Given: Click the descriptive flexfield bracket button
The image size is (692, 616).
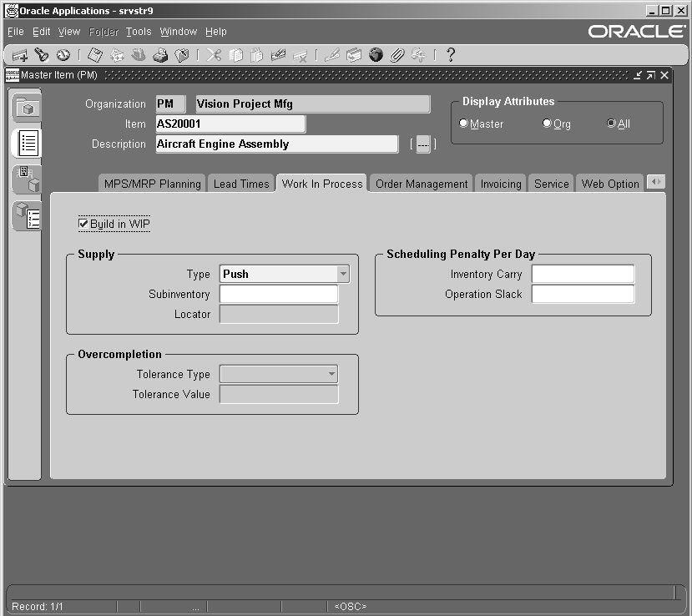Looking at the screenshot, I should click(x=423, y=144).
